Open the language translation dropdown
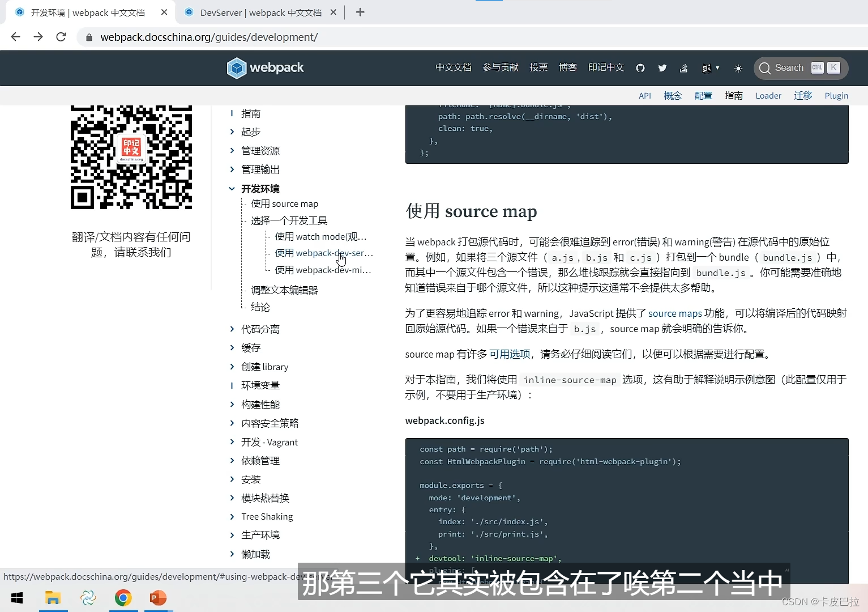The height and width of the screenshot is (612, 868). [x=711, y=68]
